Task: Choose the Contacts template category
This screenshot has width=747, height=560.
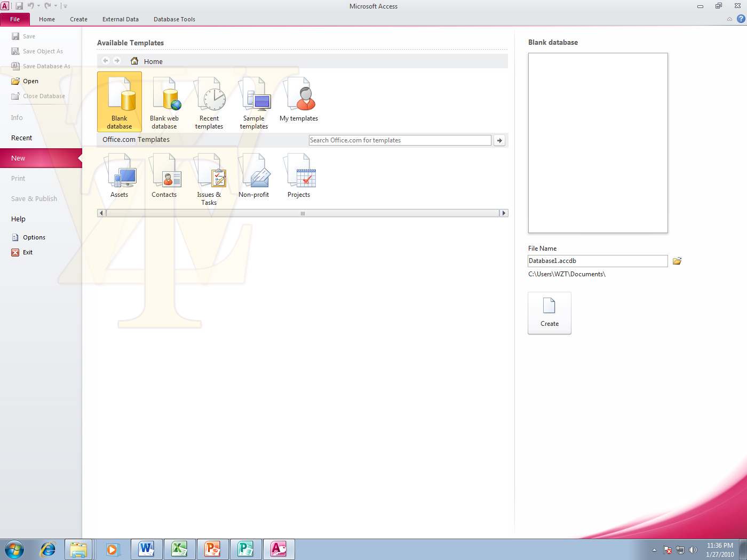Action: (x=164, y=177)
